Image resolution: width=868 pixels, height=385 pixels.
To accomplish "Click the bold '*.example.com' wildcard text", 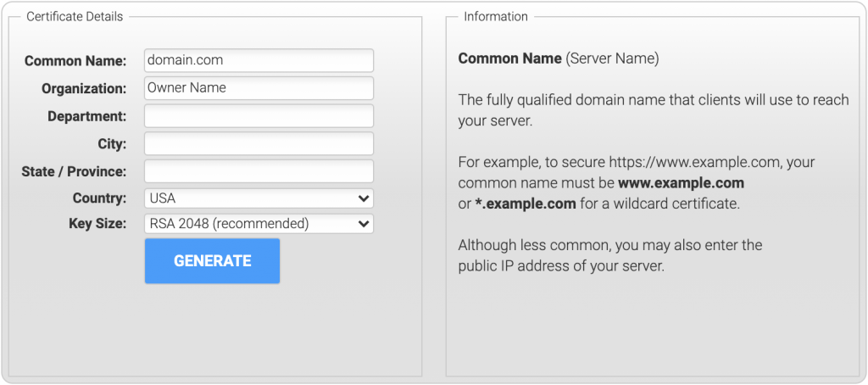I will [x=526, y=204].
